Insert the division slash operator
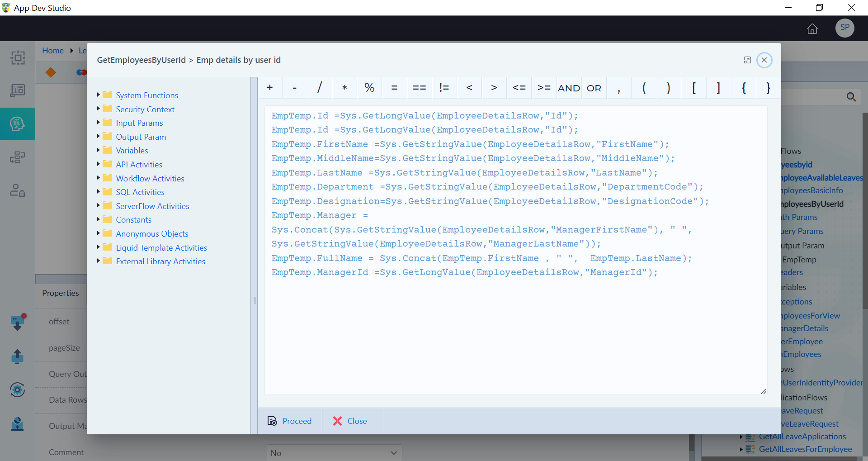The height and width of the screenshot is (461, 868). (320, 88)
